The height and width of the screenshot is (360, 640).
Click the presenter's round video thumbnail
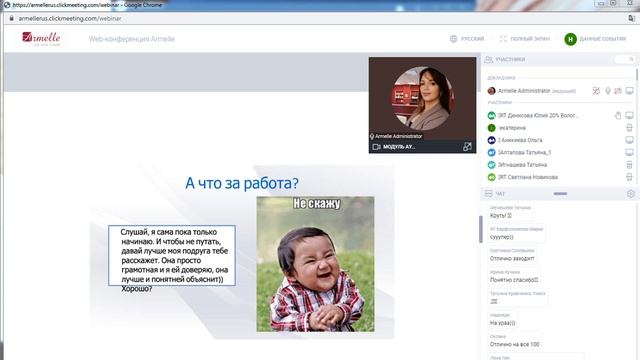coord(423,98)
